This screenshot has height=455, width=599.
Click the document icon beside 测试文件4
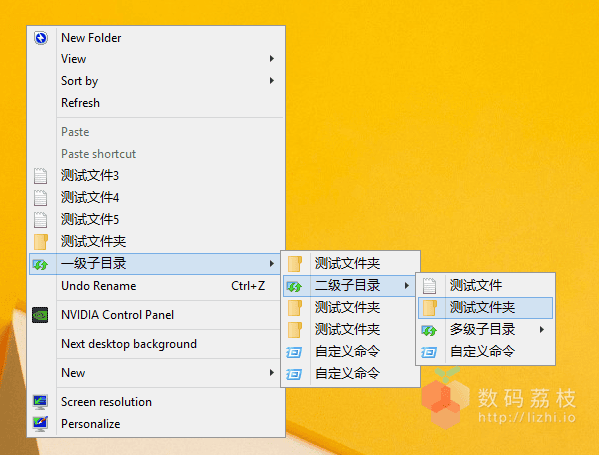tap(40, 198)
